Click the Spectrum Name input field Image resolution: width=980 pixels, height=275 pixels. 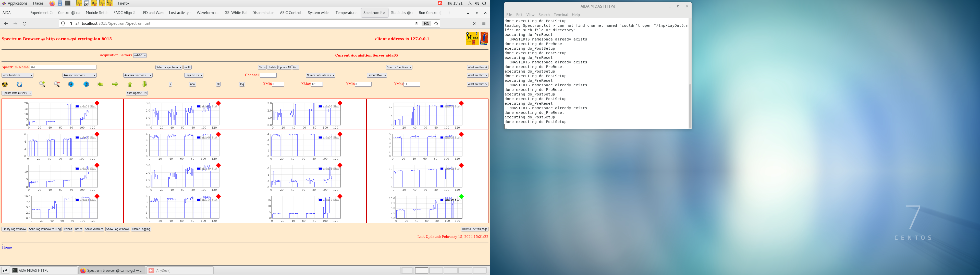(63, 67)
